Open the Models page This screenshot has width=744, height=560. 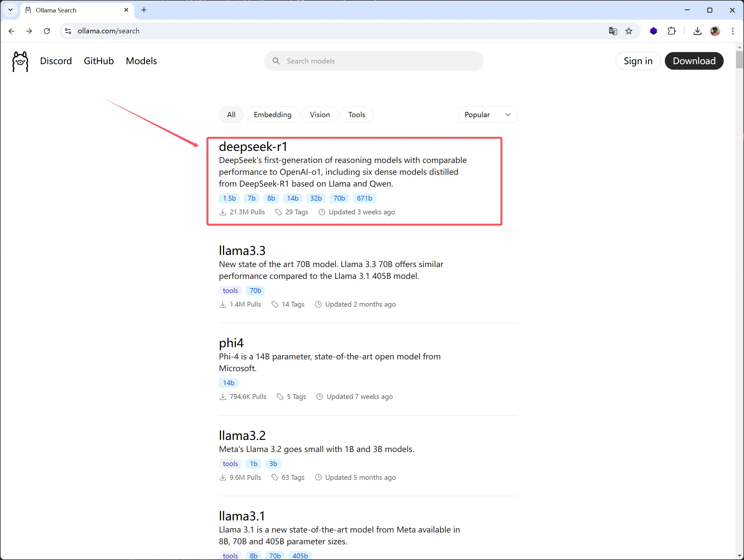click(141, 61)
